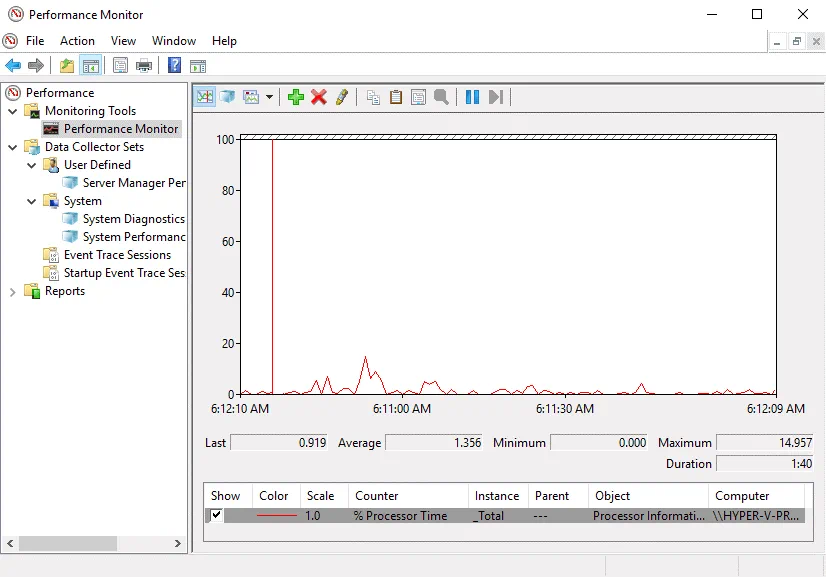This screenshot has width=826, height=577.
Task: Open the Change graph type dropdown arrow
Action: [269, 98]
